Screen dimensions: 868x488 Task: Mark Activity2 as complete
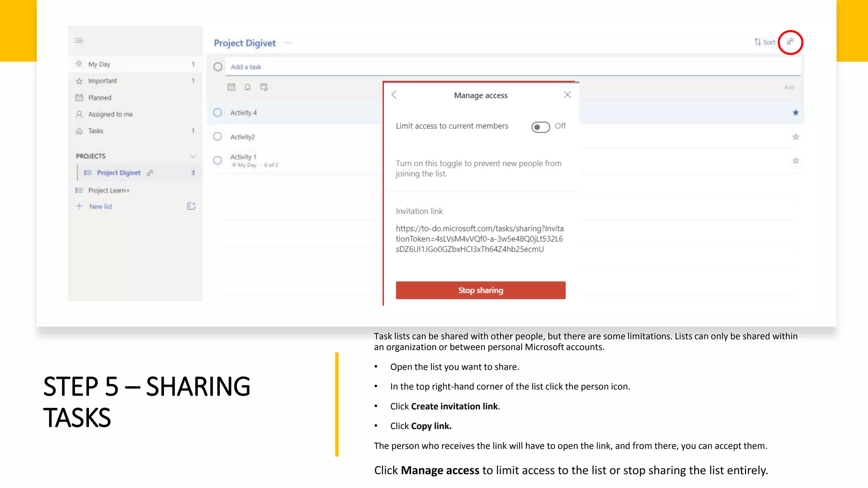[217, 136]
